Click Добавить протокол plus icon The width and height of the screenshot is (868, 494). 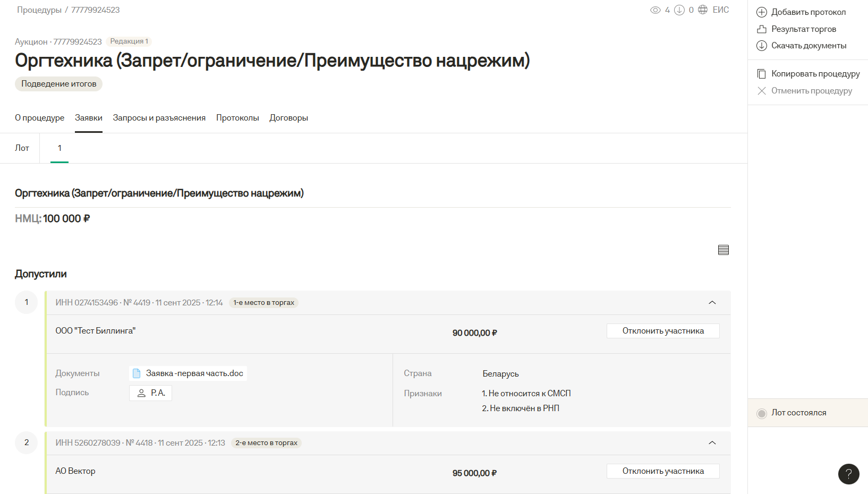click(762, 12)
